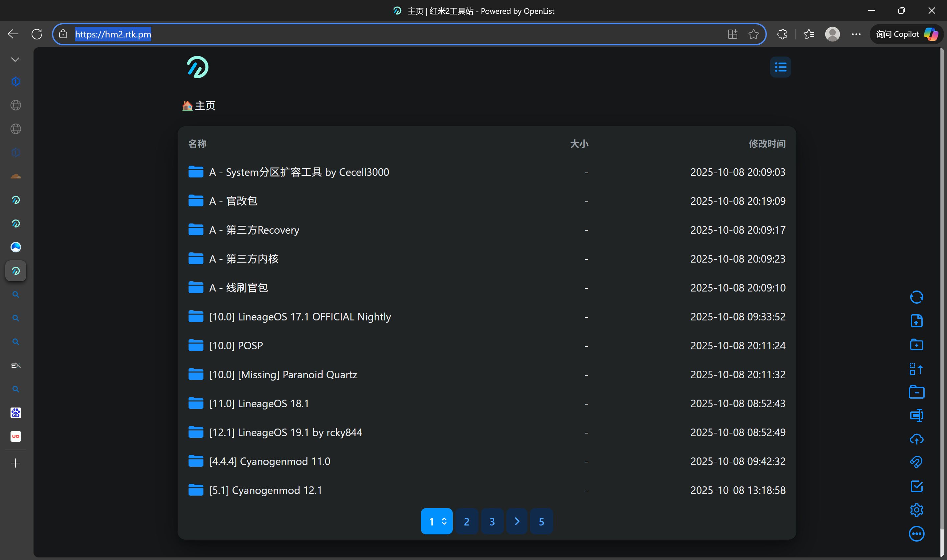Viewport: 947px width, 560px height.
Task: Click the new folder icon
Action: point(916,344)
